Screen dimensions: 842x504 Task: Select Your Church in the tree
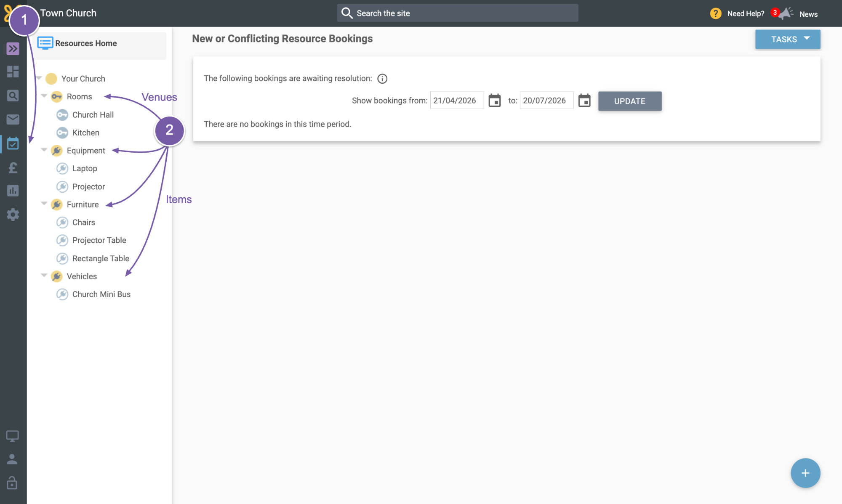83,79
